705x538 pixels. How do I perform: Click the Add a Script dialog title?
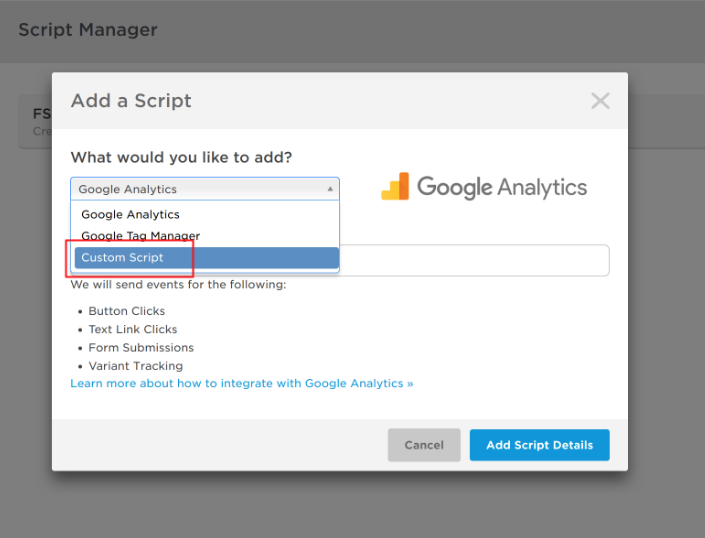131,101
